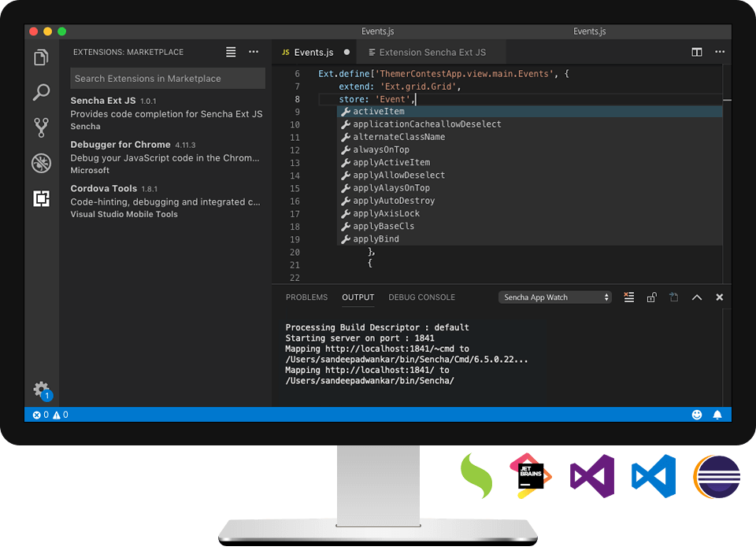Open the Debugger for Chrome extension entry
The image size is (756, 554).
(167, 157)
